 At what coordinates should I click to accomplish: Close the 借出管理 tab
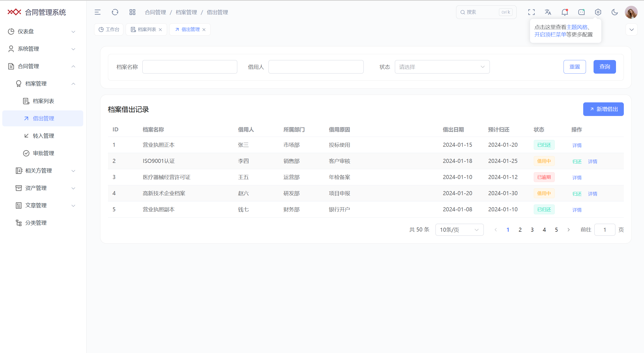point(204,30)
